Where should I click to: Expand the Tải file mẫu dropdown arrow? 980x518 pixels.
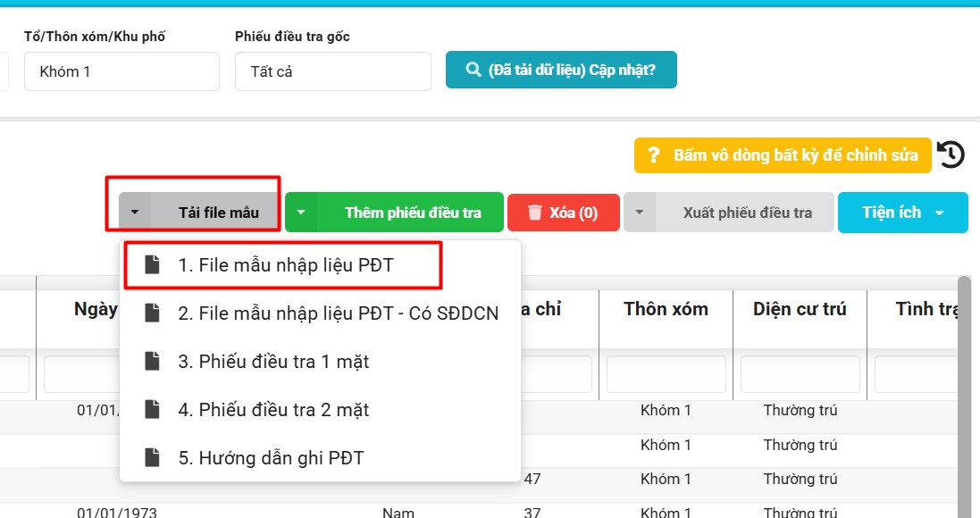point(135,213)
